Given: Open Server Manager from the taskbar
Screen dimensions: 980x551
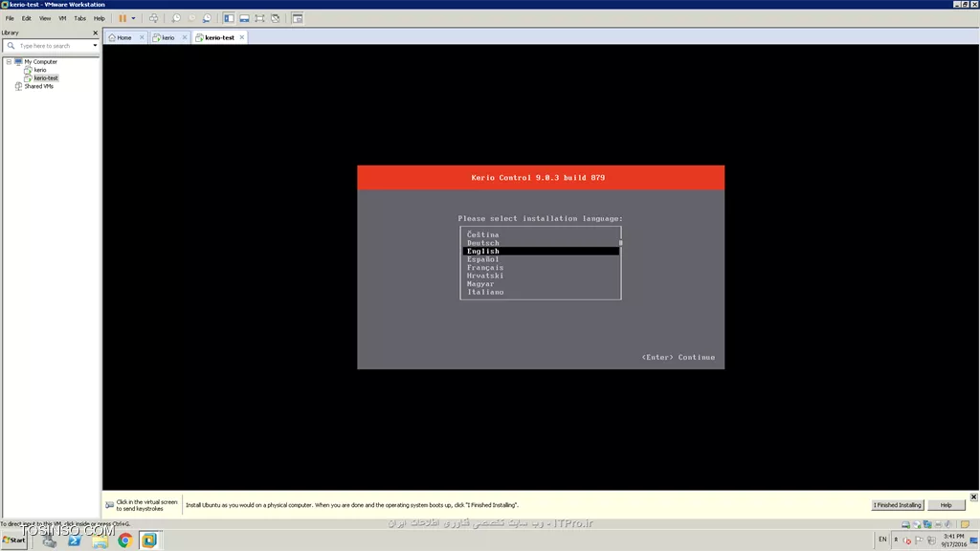Looking at the screenshot, I should [50, 540].
